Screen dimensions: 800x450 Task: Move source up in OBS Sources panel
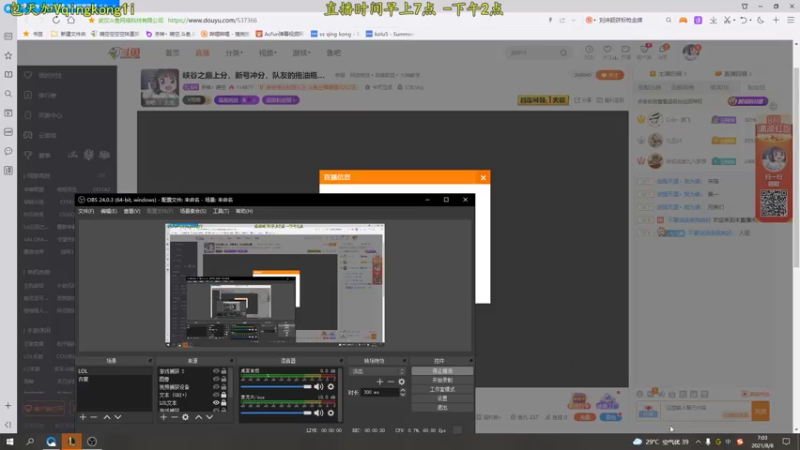pyautogui.click(x=198, y=417)
